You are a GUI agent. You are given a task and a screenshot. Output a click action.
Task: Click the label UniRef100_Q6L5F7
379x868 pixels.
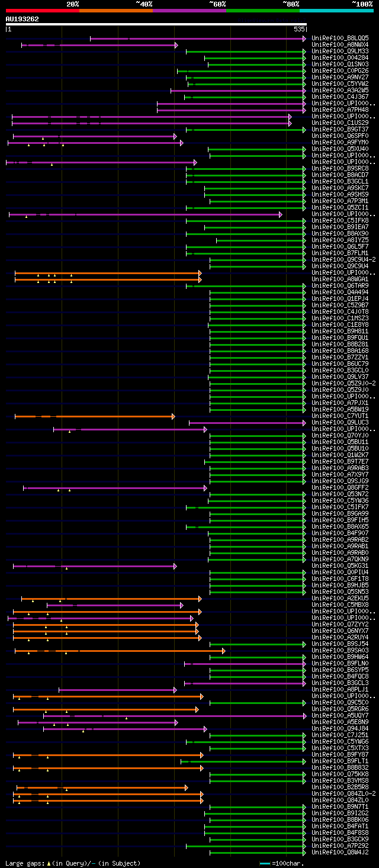(340, 247)
